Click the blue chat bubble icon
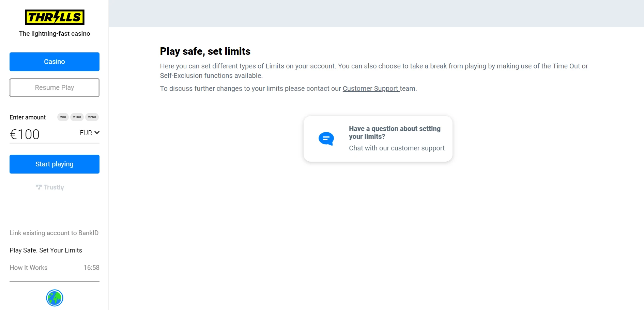 326,138
